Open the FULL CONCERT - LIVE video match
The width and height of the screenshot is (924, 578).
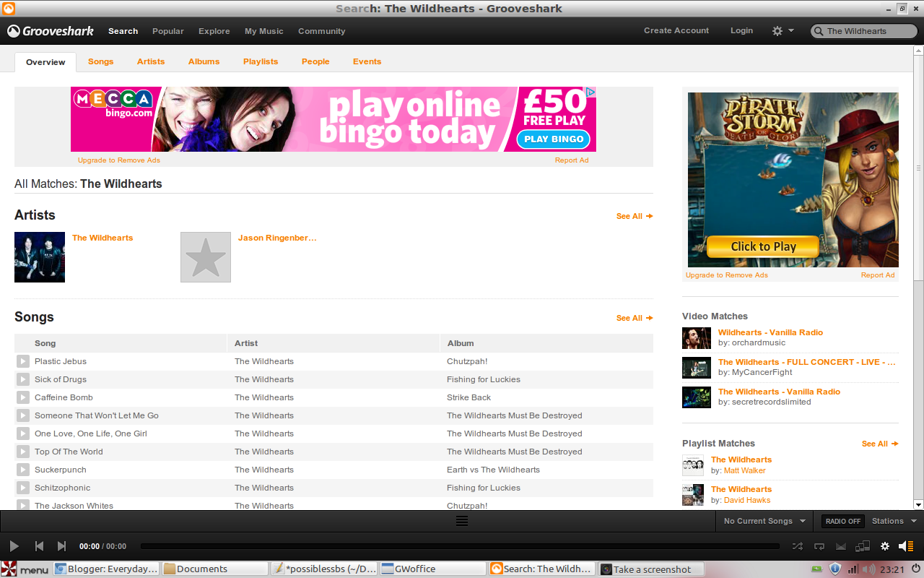pos(806,362)
